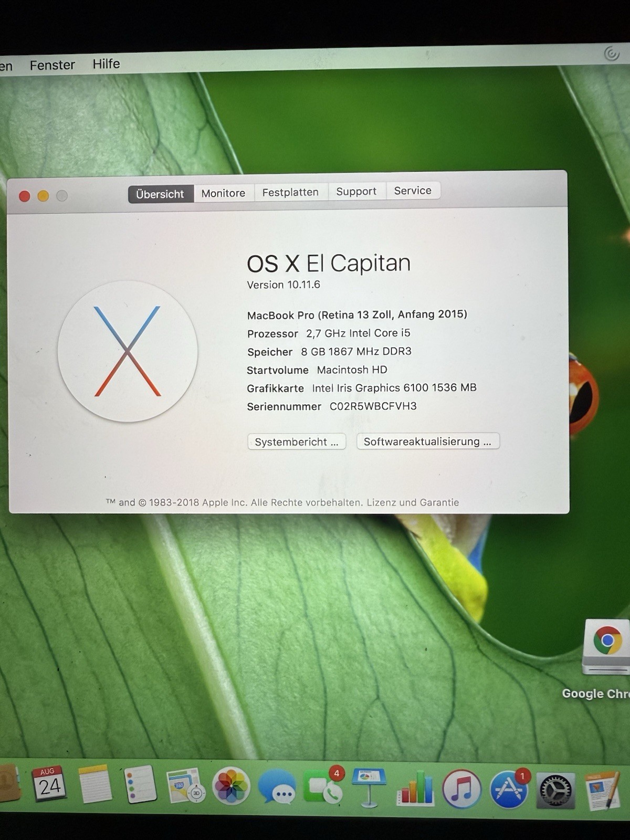Open Calendar from the dock

tap(49, 784)
